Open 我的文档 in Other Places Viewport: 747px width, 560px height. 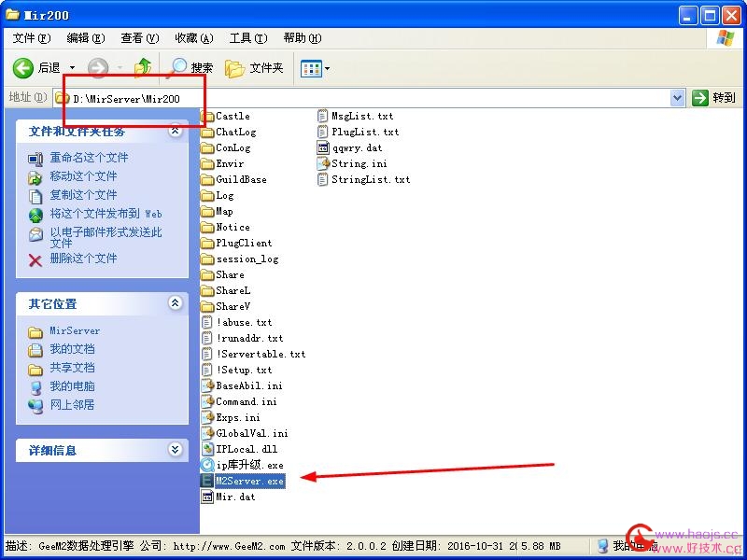(73, 349)
